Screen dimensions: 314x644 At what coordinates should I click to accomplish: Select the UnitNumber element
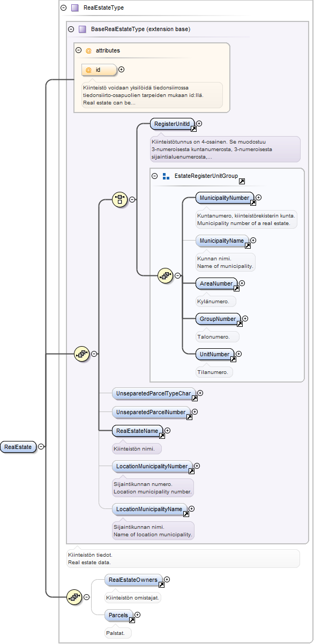(x=214, y=355)
